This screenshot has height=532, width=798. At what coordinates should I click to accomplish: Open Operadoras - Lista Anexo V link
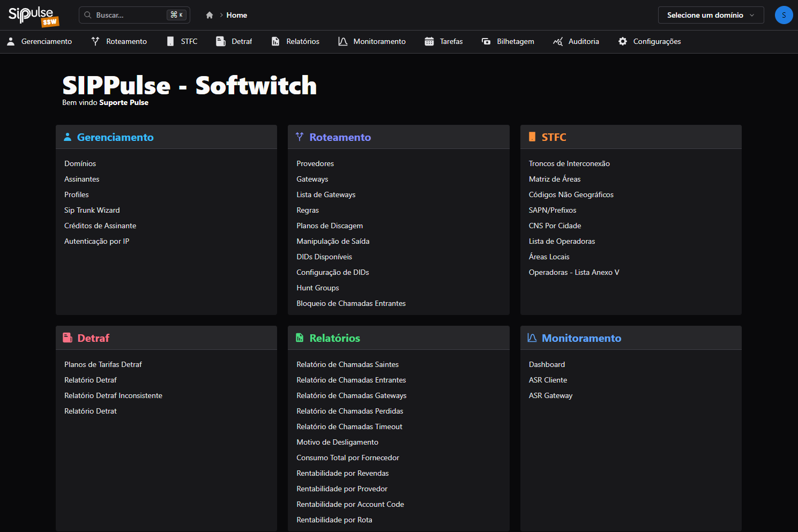[574, 272]
